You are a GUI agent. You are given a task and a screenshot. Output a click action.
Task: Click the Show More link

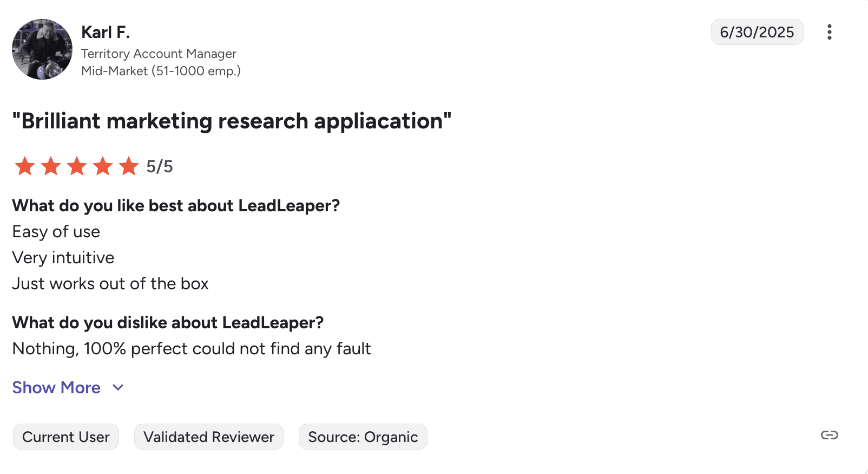(56, 387)
